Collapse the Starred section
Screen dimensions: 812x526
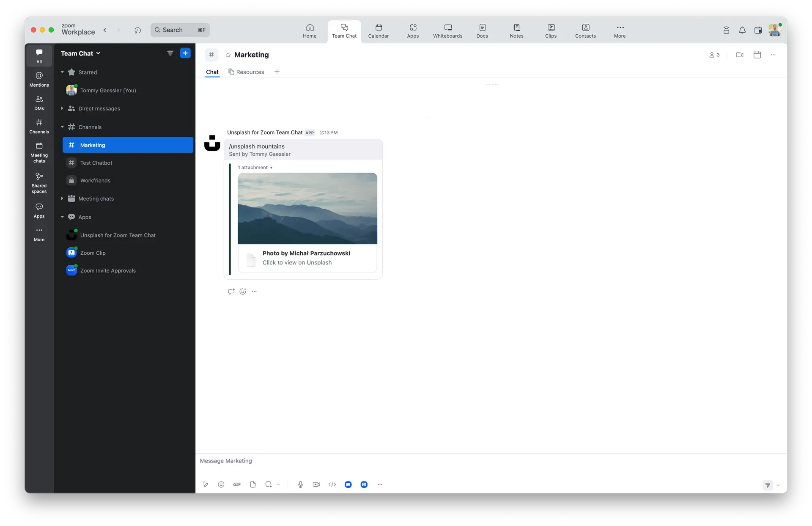62,72
